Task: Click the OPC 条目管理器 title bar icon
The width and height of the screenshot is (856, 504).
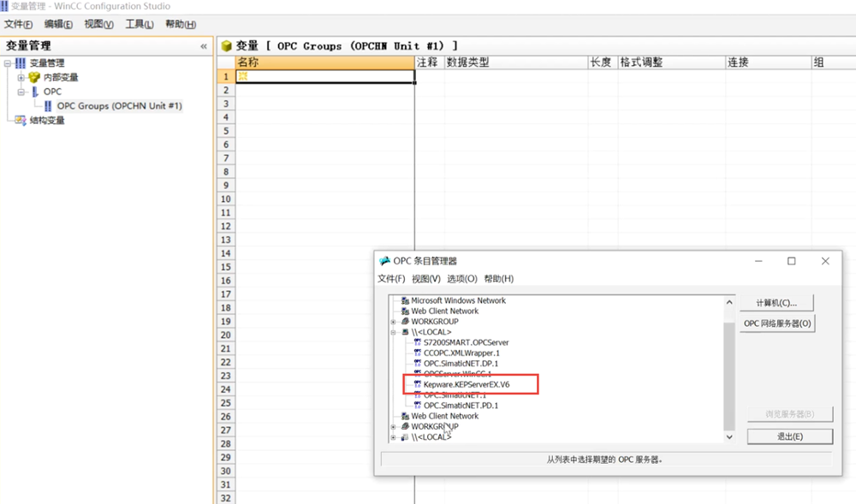Action: coord(384,261)
